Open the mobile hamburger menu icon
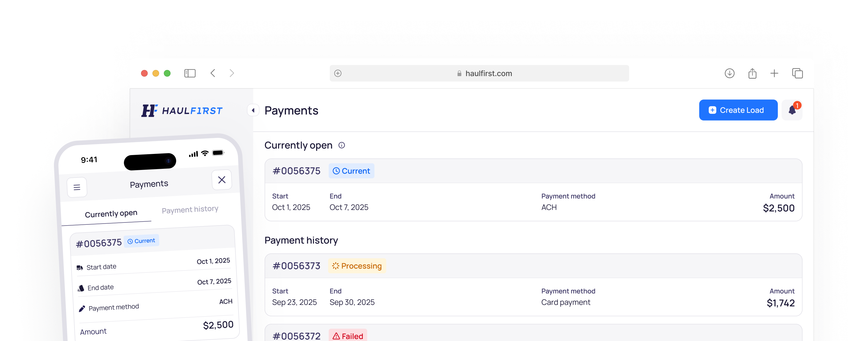Viewport: 868px width, 341px height. click(x=77, y=187)
